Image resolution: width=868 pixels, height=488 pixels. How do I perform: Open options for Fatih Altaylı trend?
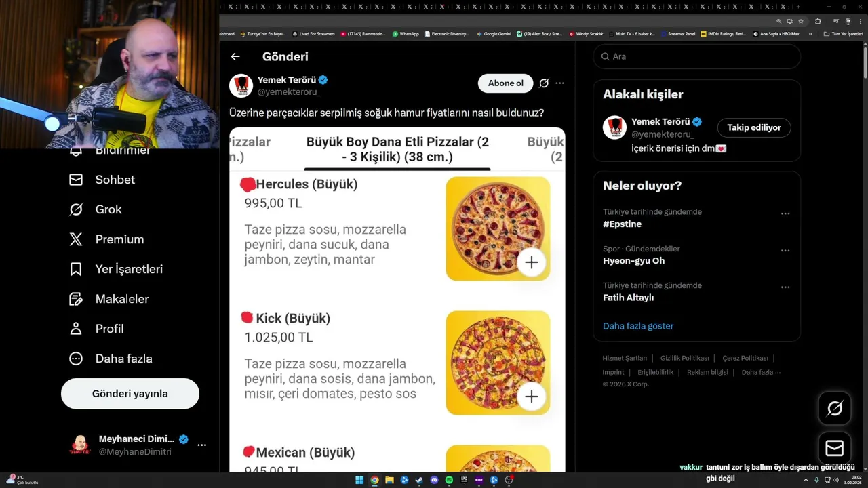coord(785,287)
